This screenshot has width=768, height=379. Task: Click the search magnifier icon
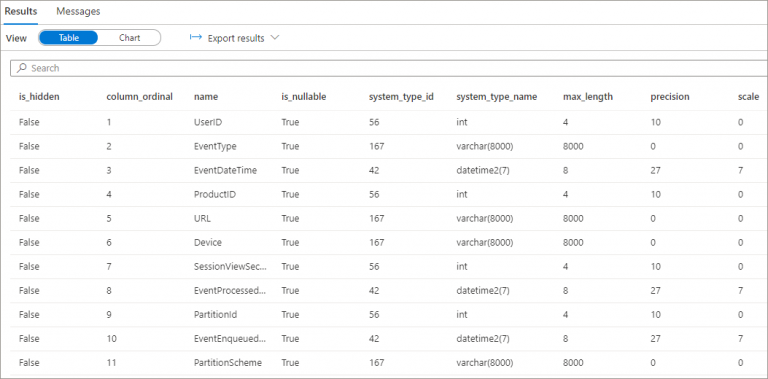pos(21,69)
